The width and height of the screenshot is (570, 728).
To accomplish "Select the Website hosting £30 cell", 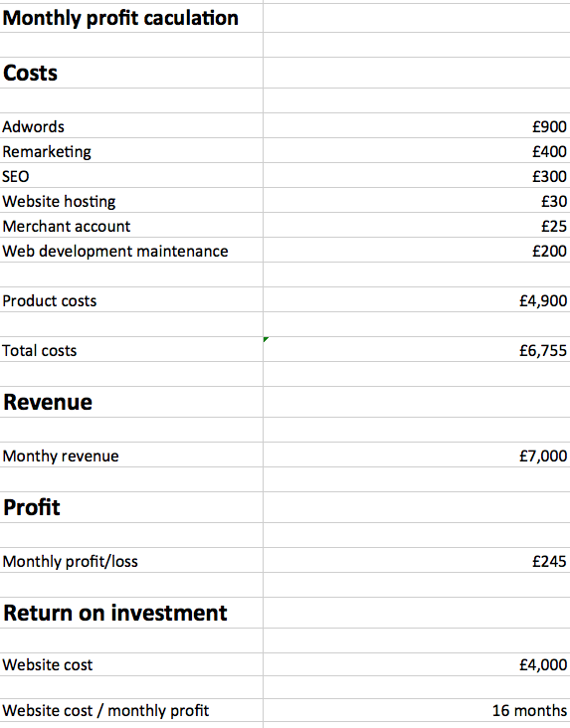I will 417,200.
